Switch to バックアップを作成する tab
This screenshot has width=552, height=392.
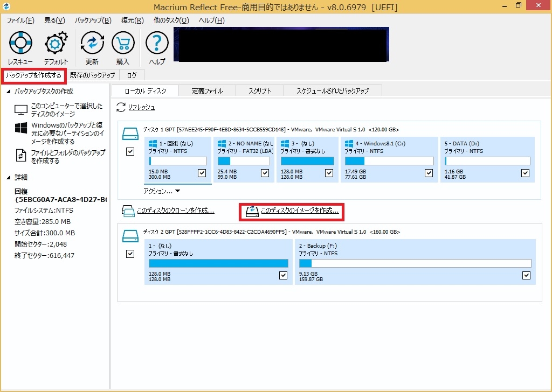34,75
